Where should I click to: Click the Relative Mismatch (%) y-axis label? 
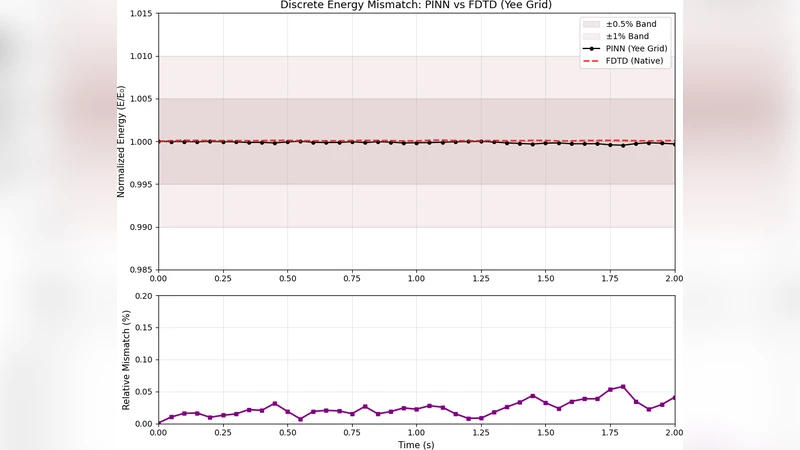127,360
